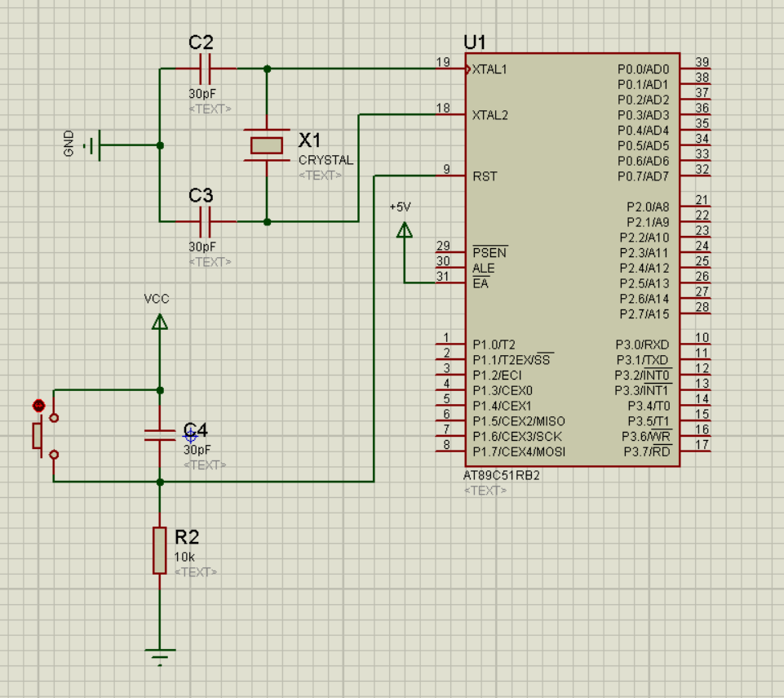Select the U1 reference label

(x=474, y=42)
